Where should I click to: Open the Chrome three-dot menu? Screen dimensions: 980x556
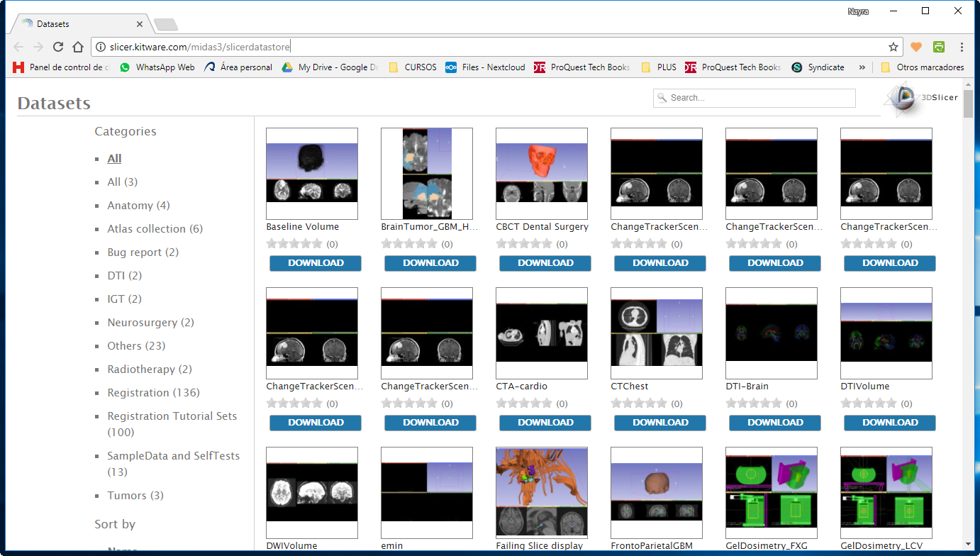click(962, 47)
